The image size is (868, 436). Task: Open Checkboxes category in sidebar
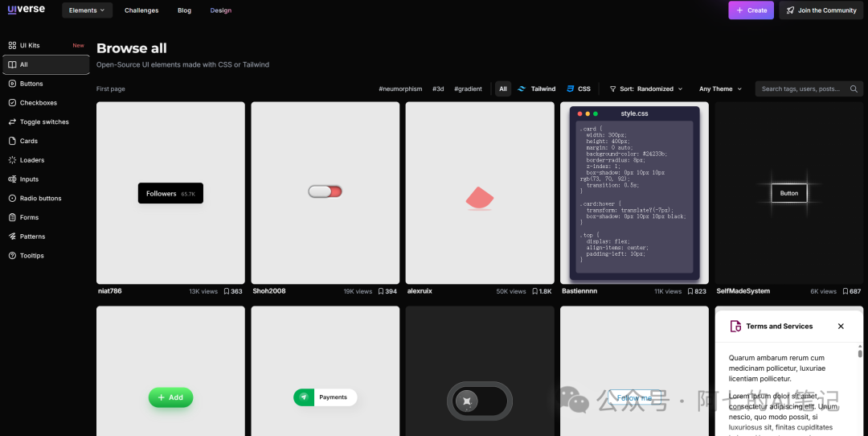coord(46,102)
